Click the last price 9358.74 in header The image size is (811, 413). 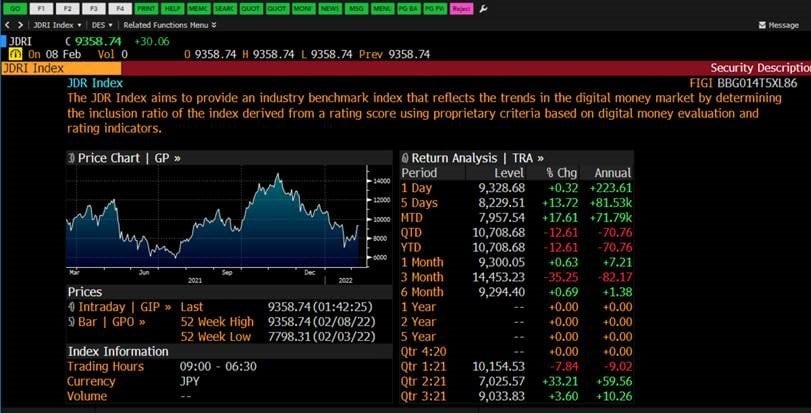click(98, 41)
